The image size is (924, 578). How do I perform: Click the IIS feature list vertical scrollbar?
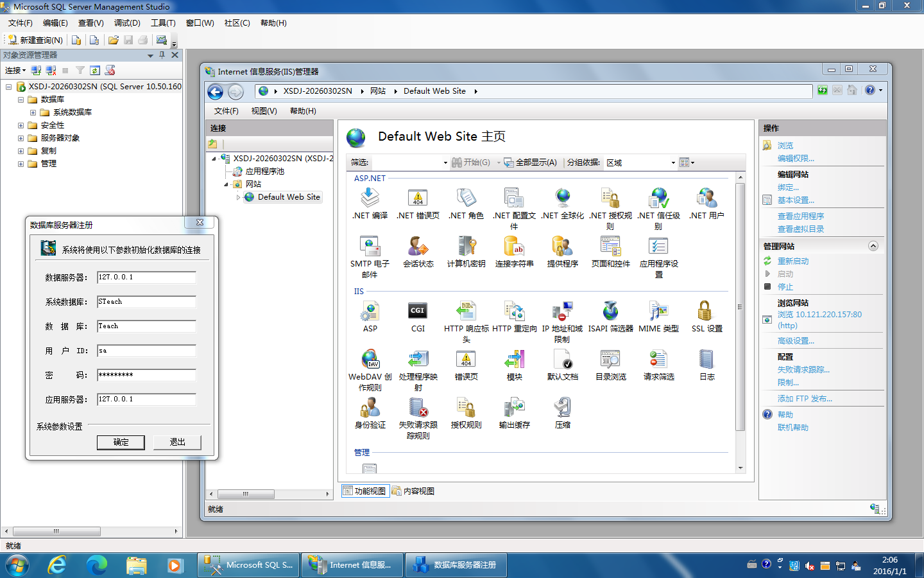click(740, 308)
